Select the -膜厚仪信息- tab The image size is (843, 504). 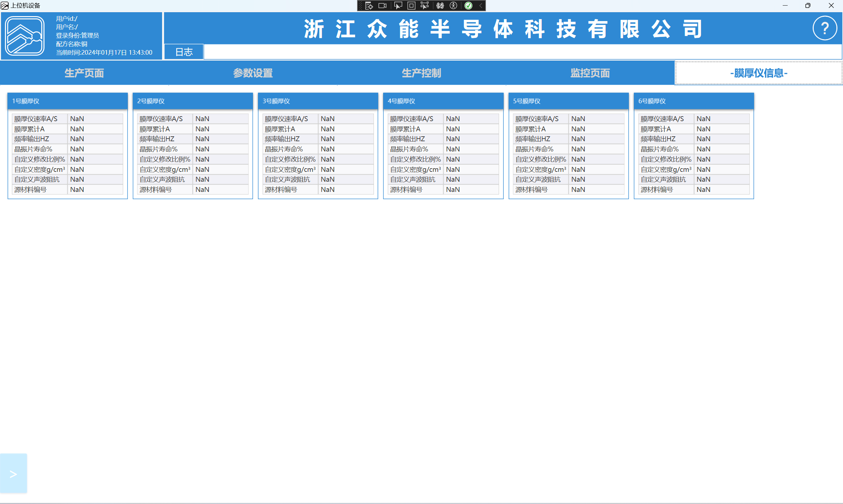(x=759, y=73)
